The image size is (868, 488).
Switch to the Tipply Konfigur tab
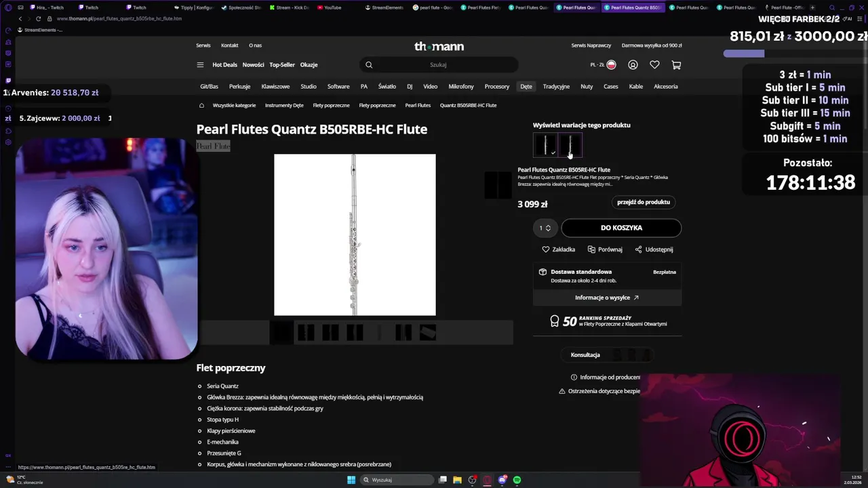coord(193,7)
